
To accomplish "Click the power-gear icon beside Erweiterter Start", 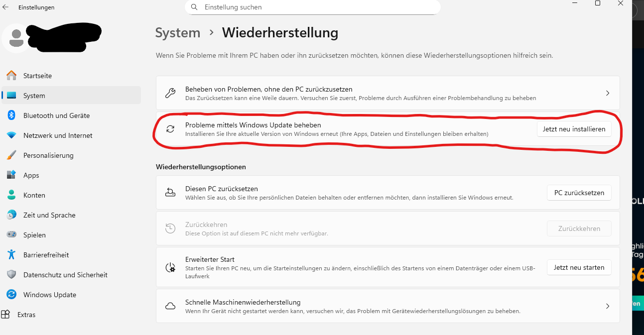I will pos(170,267).
